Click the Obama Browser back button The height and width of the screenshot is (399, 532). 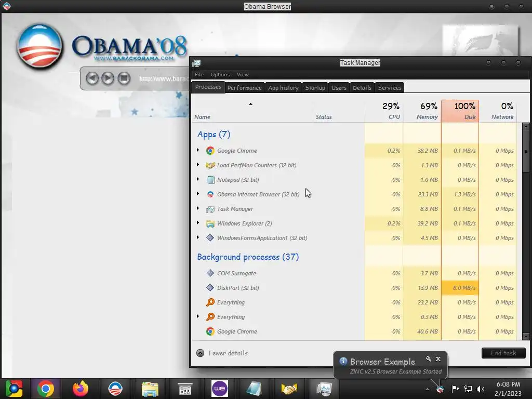(92, 78)
